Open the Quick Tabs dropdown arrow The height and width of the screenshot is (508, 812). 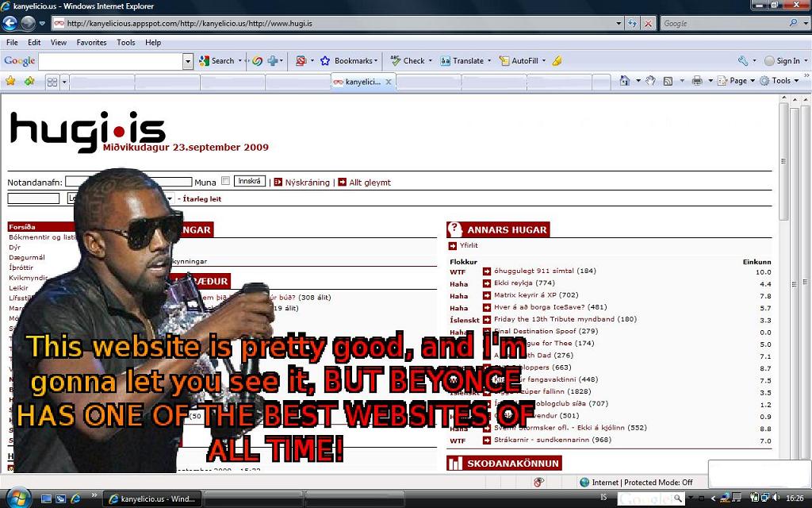tap(64, 82)
